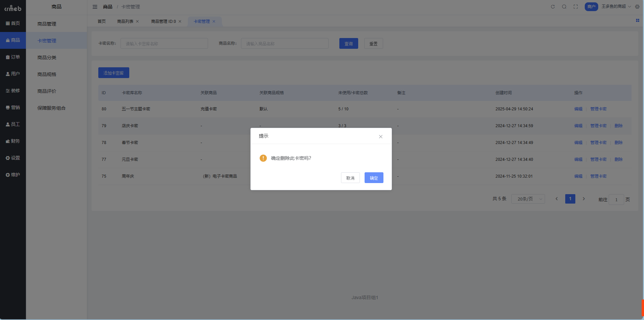
Task: Toggle fullscreen mode icon
Action: (576, 7)
